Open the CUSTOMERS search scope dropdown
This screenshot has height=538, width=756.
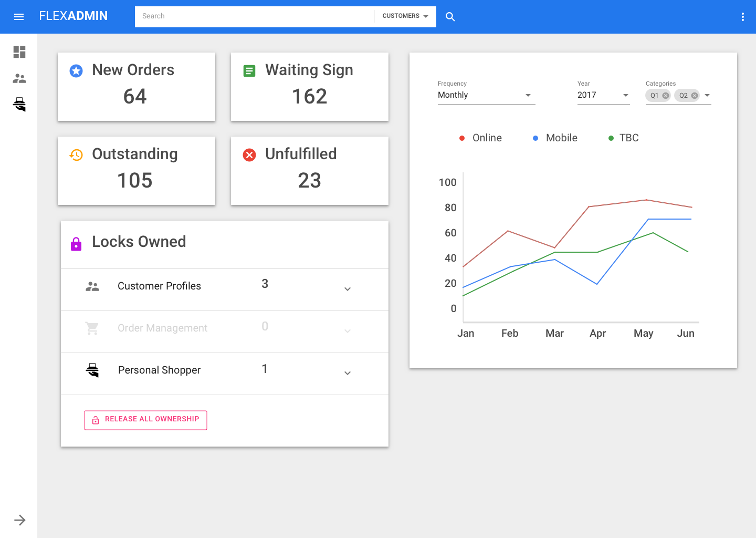405,16
